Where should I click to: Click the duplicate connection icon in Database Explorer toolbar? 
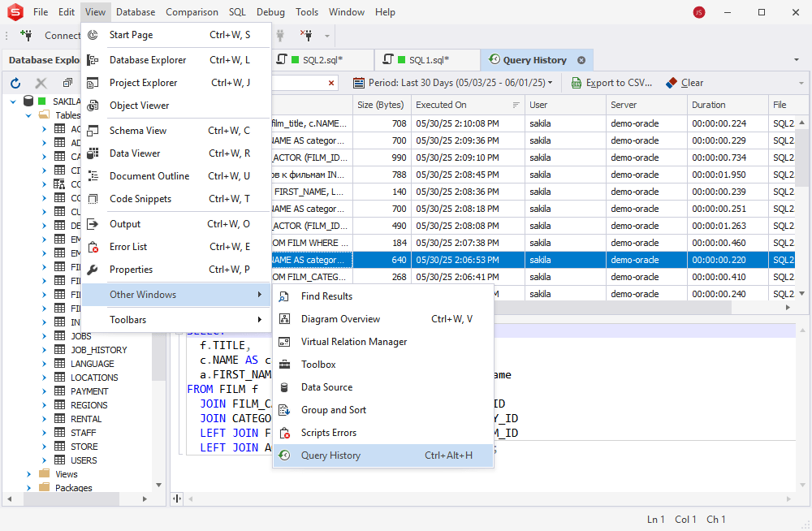click(x=67, y=81)
